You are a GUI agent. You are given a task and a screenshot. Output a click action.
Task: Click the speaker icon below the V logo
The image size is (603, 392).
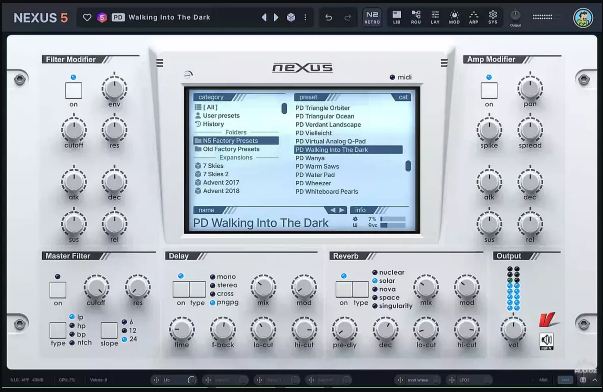coord(546,341)
